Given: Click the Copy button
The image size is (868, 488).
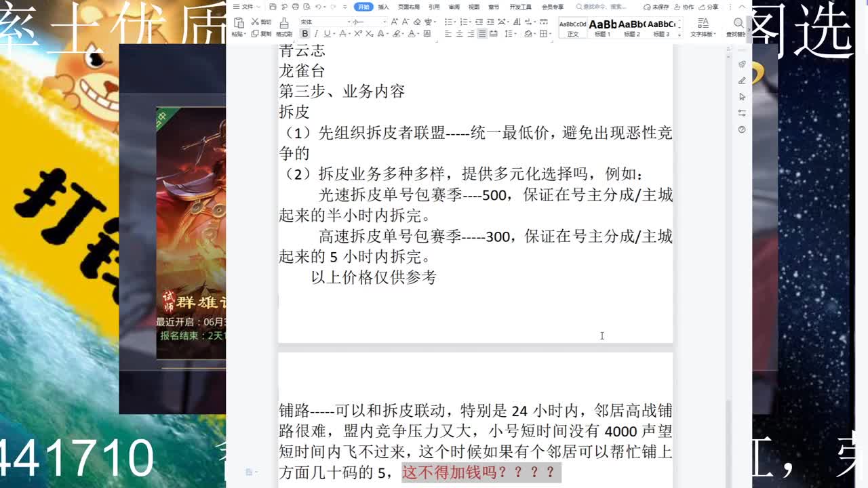Looking at the screenshot, I should click(x=261, y=33).
